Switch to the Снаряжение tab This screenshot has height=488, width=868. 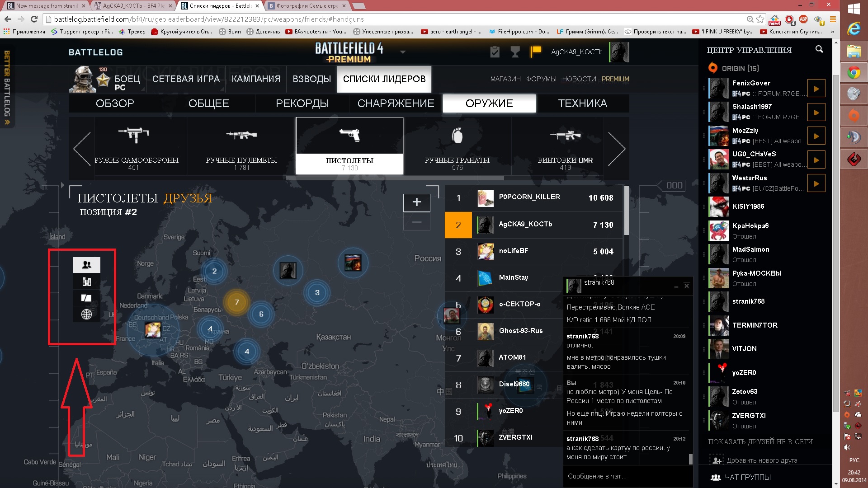tap(396, 103)
